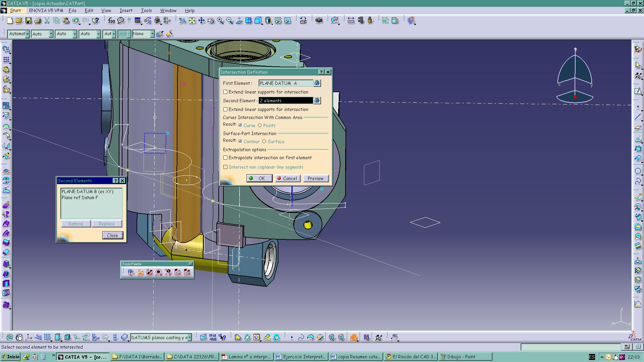Click the Axis System icon in bottom toolbar
This screenshot has width=644, height=362.
[29, 337]
